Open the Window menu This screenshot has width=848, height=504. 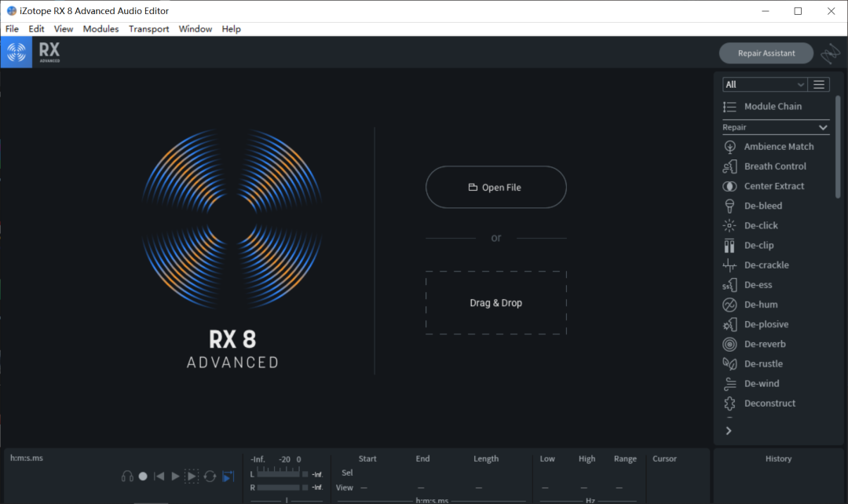(x=196, y=29)
